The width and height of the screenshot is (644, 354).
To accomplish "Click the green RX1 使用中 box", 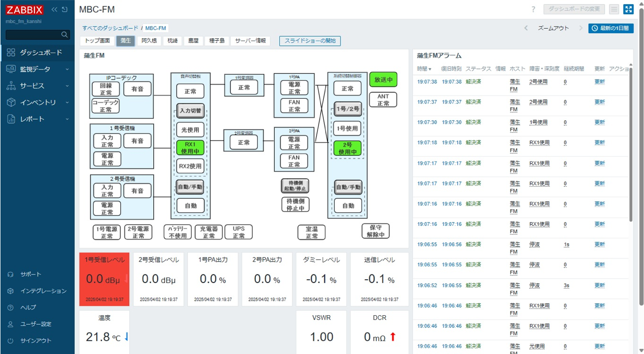I will (x=190, y=148).
